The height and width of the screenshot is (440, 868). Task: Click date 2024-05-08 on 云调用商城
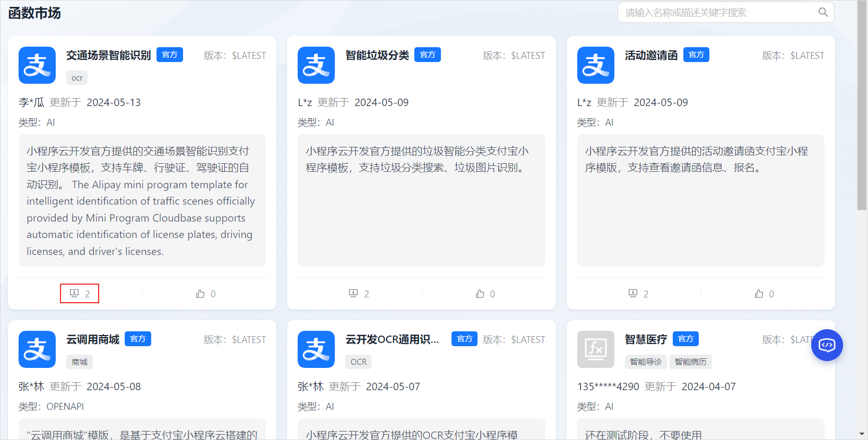114,386
